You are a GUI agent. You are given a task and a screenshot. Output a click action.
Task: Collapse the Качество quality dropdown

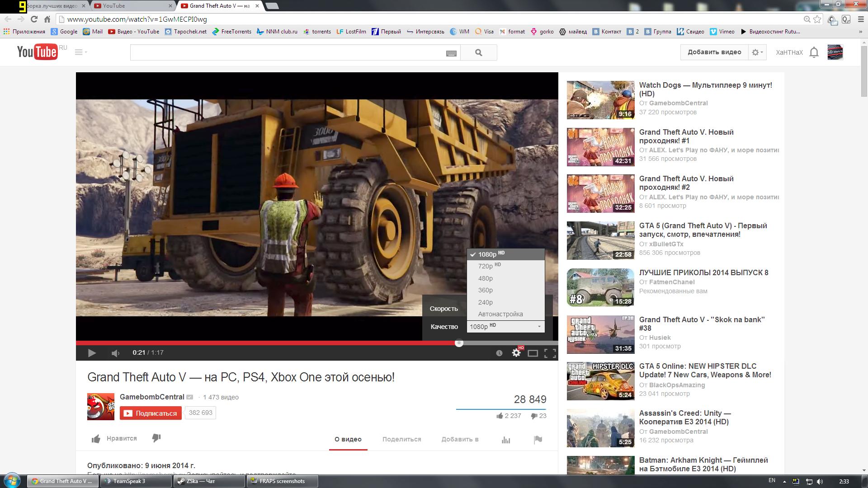coord(505,326)
